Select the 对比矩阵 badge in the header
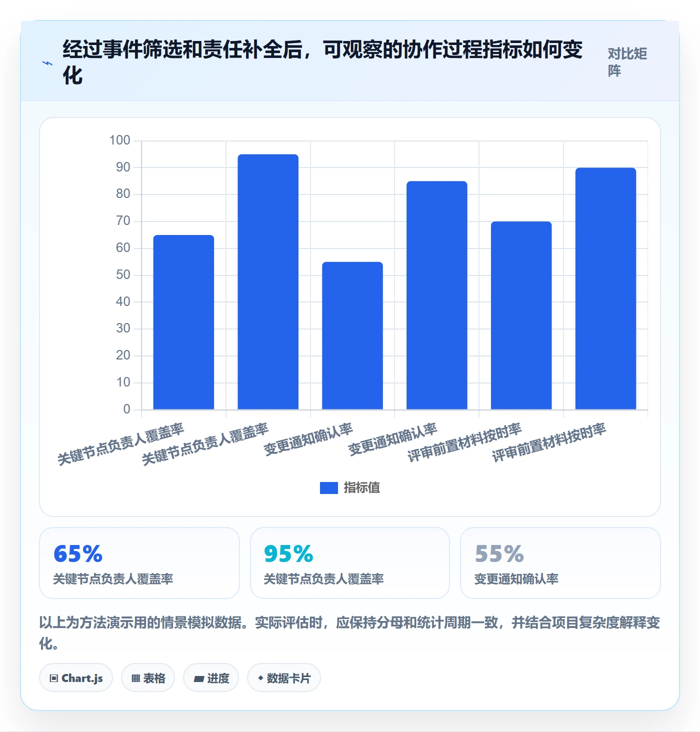This screenshot has width=700, height=732. [627, 62]
